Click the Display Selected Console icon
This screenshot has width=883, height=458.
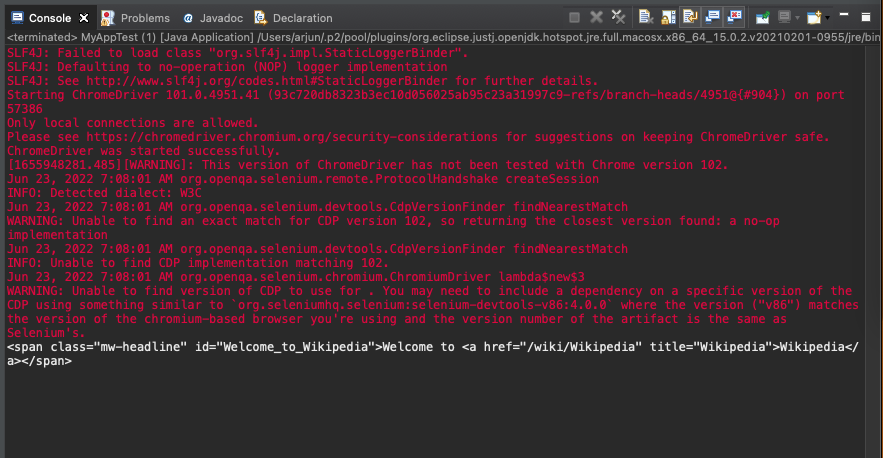(784, 18)
